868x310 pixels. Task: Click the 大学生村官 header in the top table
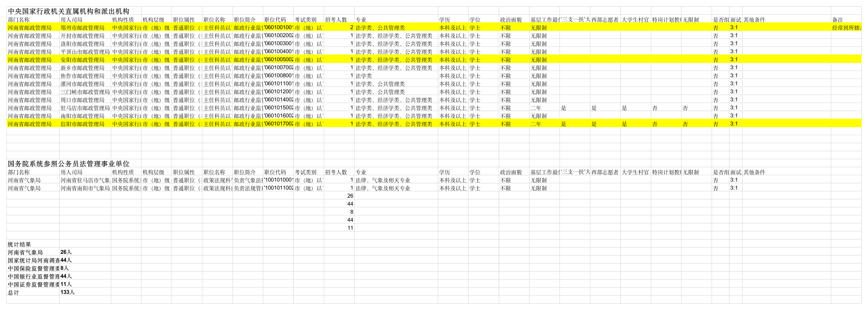[x=636, y=19]
